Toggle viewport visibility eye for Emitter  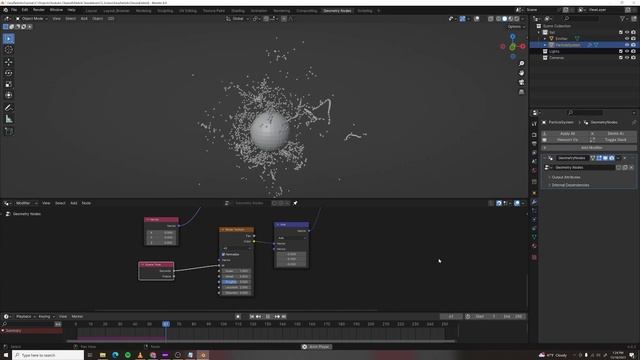627,38
